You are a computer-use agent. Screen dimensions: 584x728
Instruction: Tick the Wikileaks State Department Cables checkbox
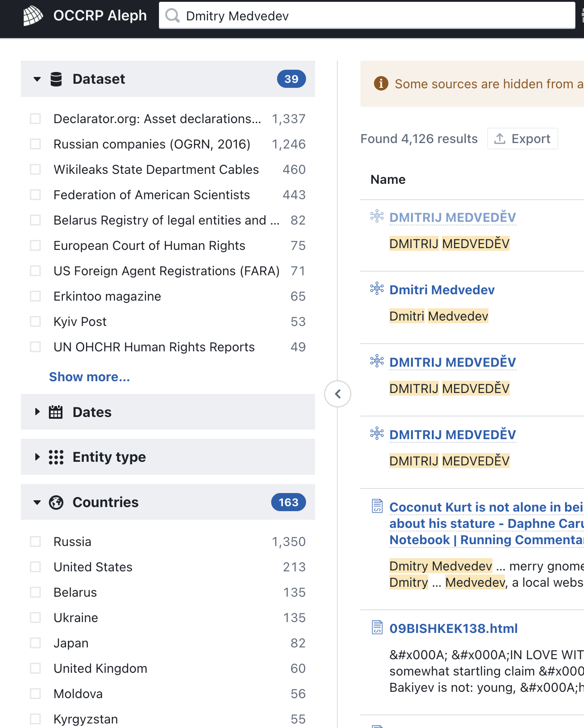point(35,169)
